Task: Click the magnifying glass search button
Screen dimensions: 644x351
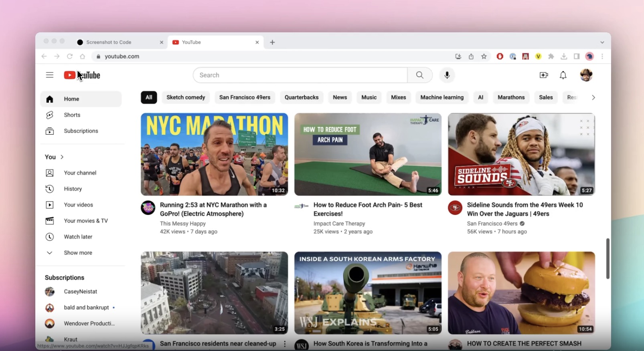Action: click(419, 75)
